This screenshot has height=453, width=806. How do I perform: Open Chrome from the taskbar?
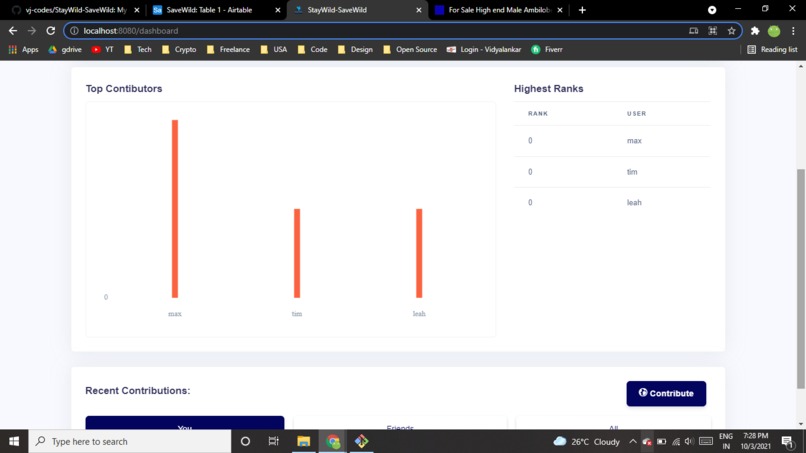(x=333, y=441)
